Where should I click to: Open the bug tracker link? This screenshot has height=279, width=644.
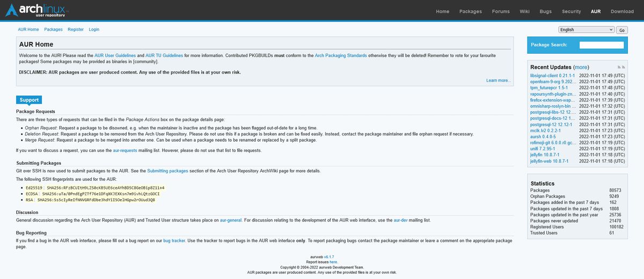tap(174, 241)
